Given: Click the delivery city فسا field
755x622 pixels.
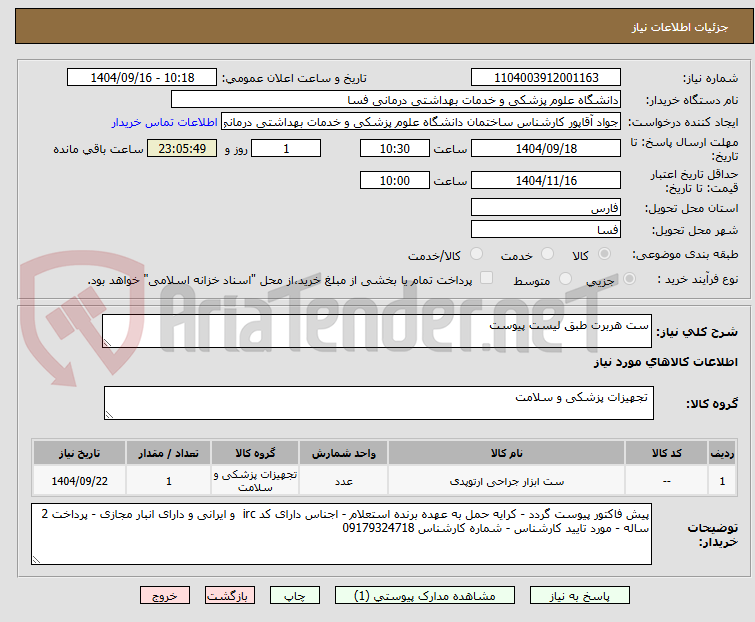Looking at the screenshot, I should pos(546,230).
